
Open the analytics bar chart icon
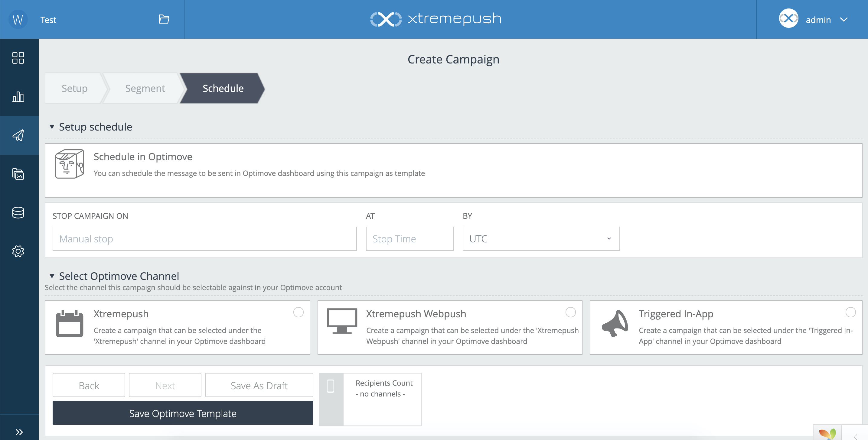click(18, 97)
